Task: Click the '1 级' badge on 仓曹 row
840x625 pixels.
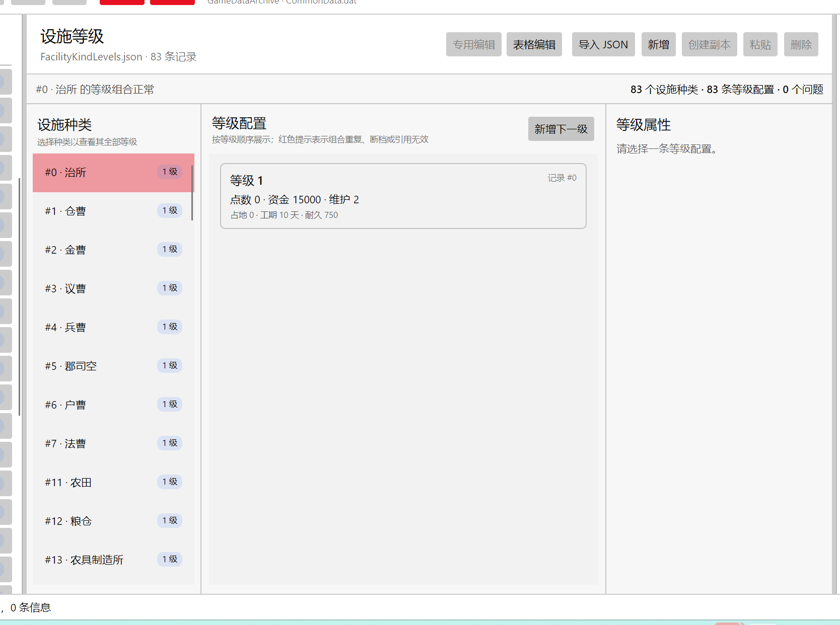Action: (170, 210)
